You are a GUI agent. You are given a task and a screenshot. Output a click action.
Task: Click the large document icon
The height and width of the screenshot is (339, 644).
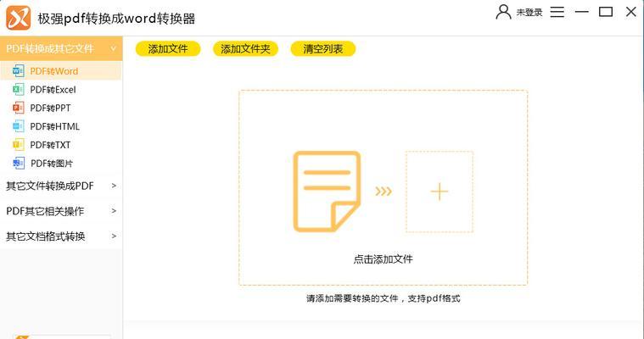click(x=327, y=192)
